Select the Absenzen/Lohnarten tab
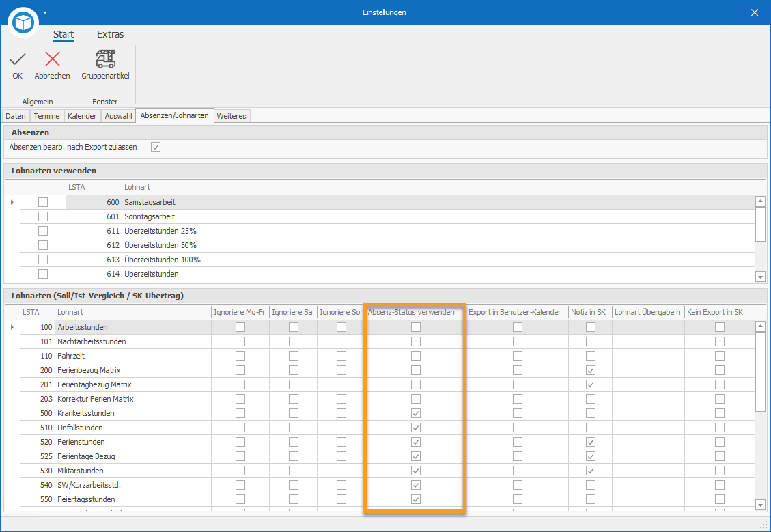Viewport: 771px width, 532px height. tap(175, 115)
